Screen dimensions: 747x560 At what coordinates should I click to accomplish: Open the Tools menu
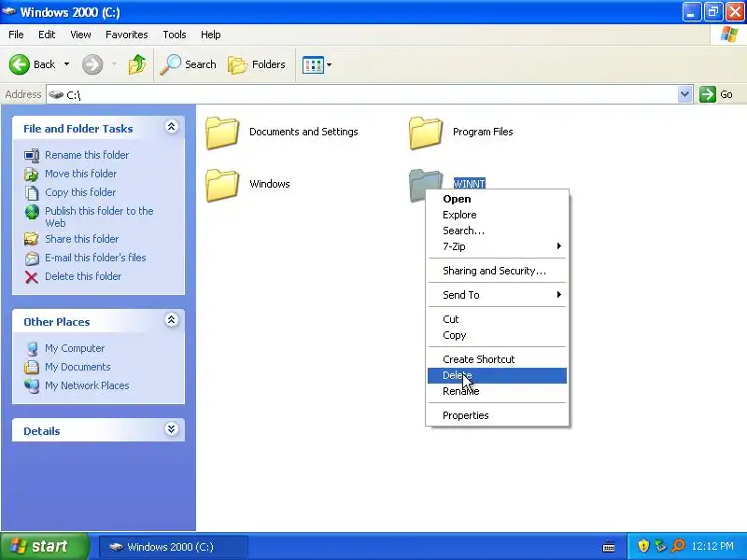tap(175, 35)
